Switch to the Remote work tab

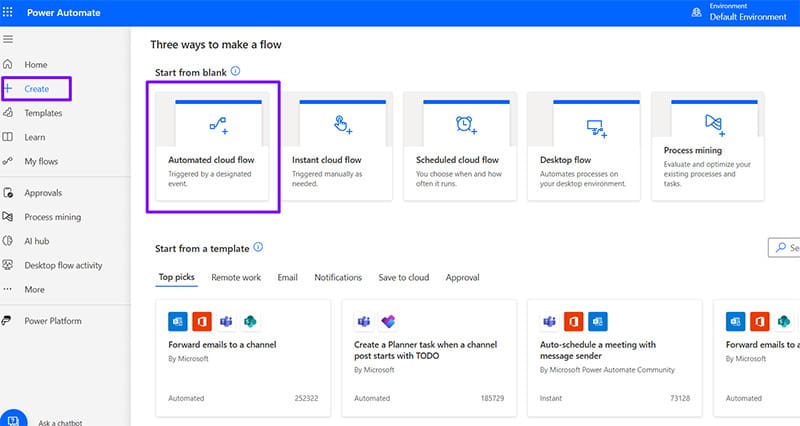click(236, 277)
